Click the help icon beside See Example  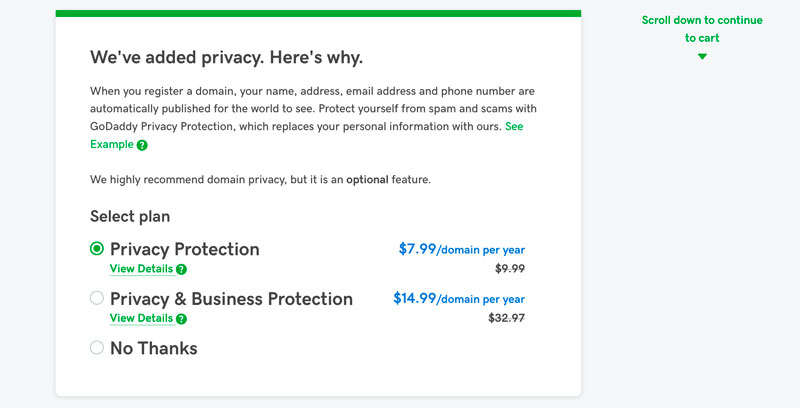point(142,145)
